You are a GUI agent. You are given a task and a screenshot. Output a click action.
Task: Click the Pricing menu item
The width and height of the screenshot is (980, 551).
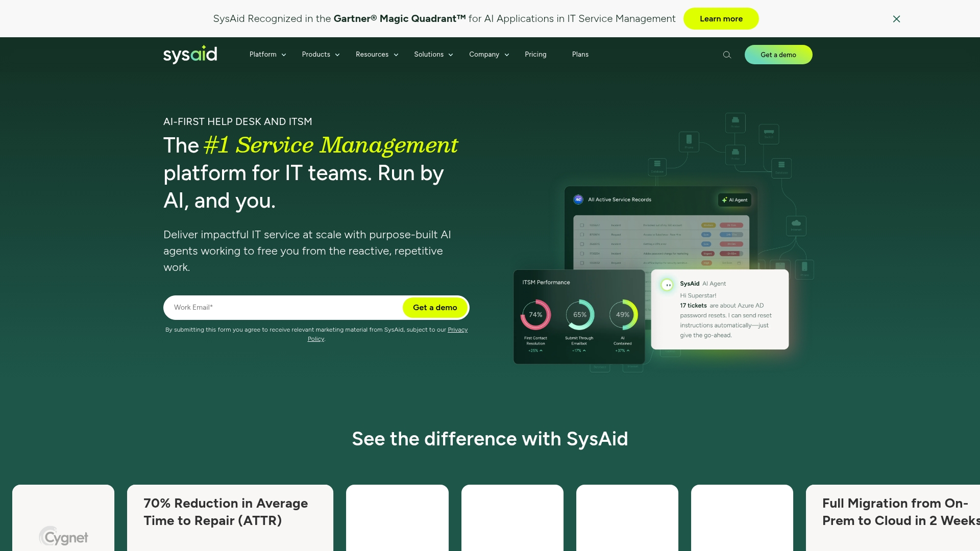click(535, 55)
